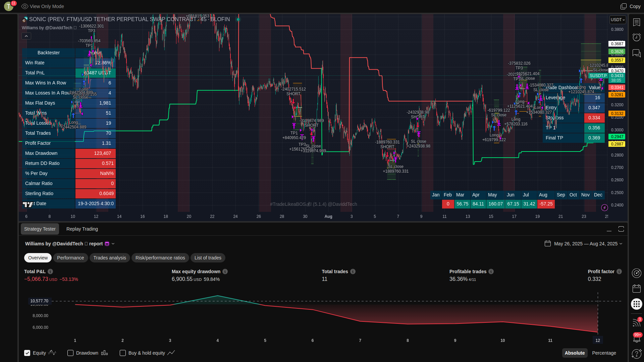The height and width of the screenshot is (362, 644).
Task: Open the news feed broadcast icon
Action: pos(636,322)
